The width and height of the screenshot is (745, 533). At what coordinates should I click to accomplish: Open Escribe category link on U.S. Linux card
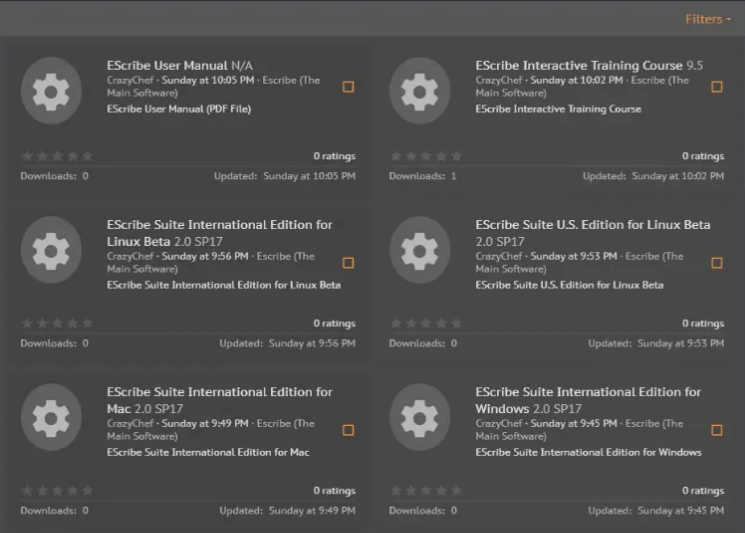(x=579, y=263)
